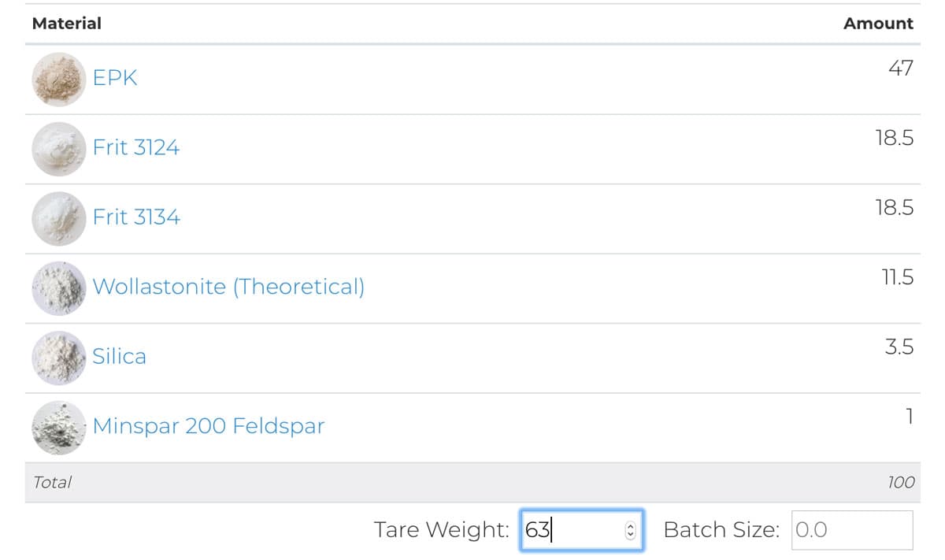Click the Total value 100
945x560 pixels.
[901, 482]
